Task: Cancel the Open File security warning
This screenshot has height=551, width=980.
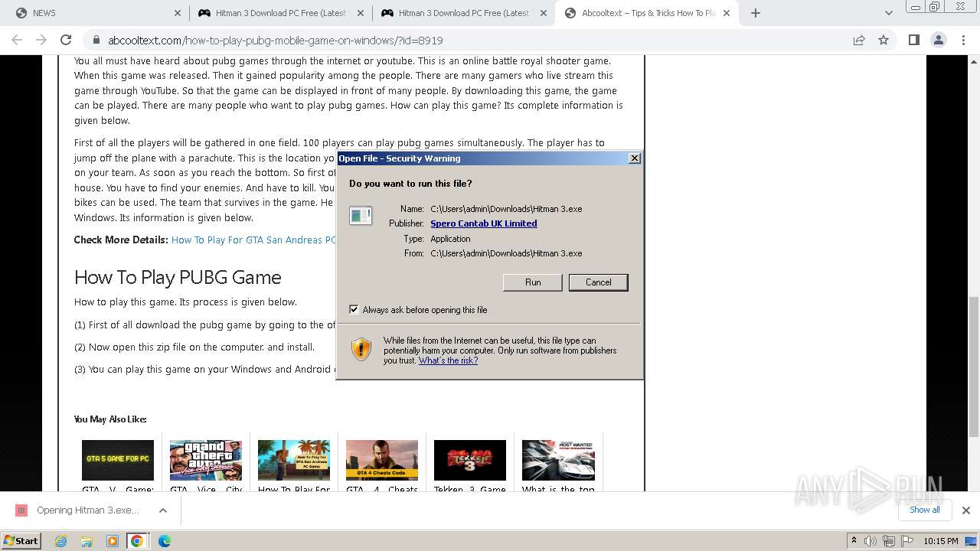Action: coord(598,282)
